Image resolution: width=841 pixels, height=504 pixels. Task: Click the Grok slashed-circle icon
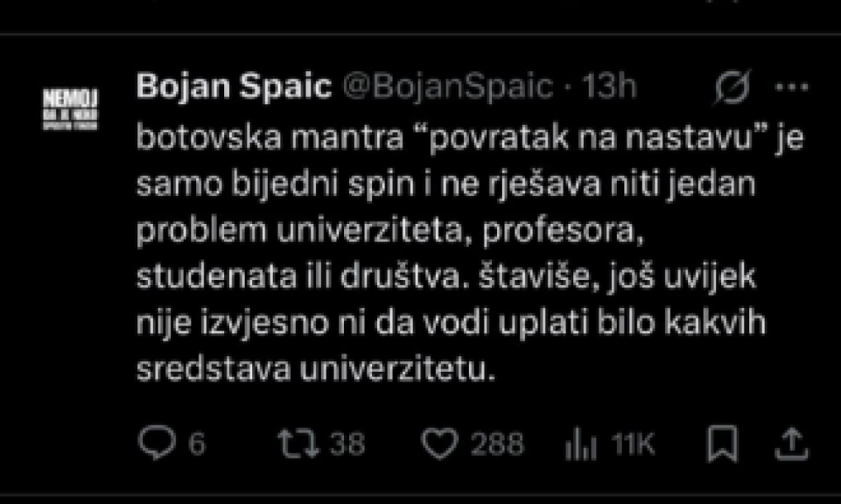pyautogui.click(x=732, y=87)
